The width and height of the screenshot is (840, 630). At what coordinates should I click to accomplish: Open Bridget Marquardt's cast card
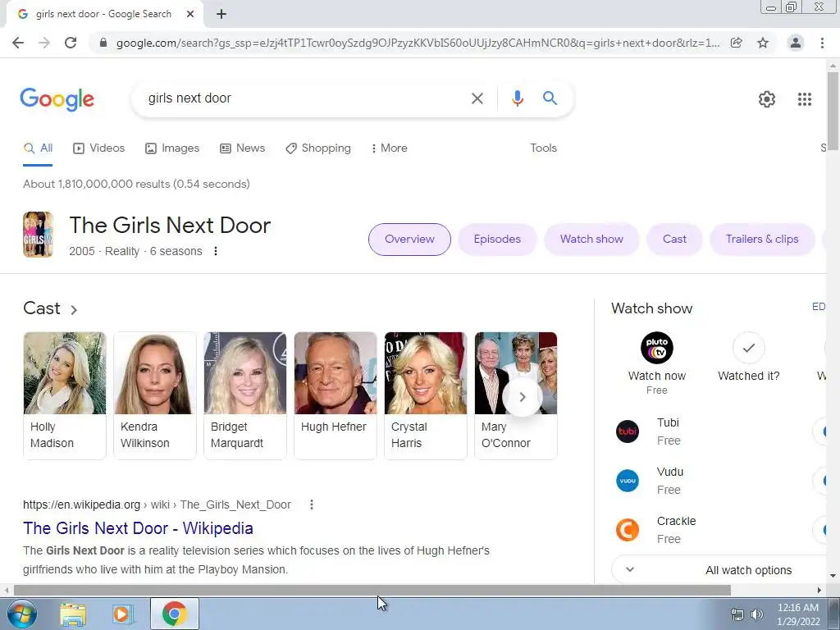[244, 396]
